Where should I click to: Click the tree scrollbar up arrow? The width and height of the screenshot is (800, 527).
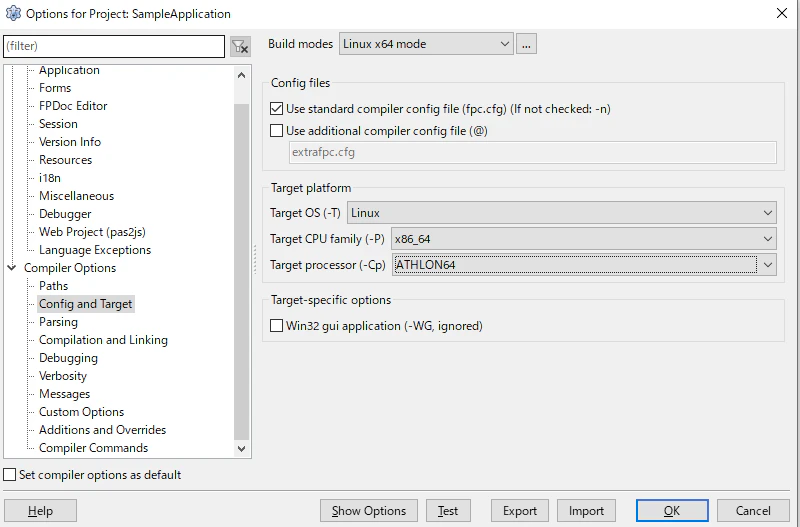click(241, 76)
